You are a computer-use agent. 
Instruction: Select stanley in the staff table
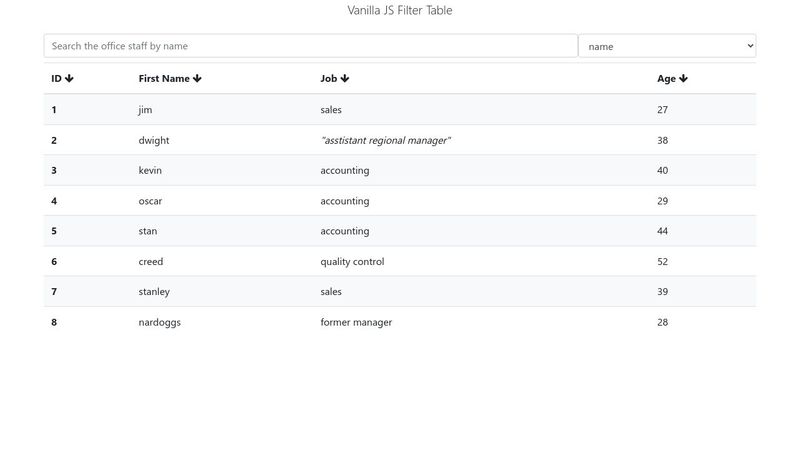(154, 292)
